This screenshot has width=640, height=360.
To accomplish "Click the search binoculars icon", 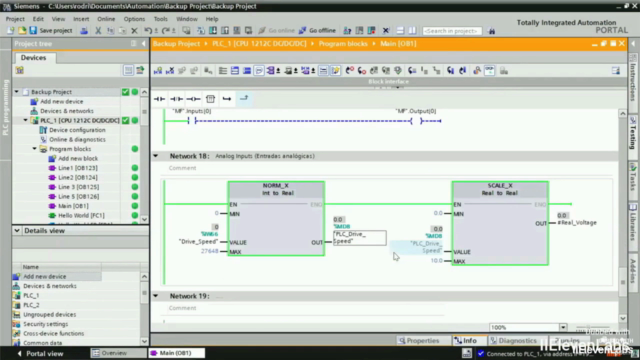I will pos(491,31).
